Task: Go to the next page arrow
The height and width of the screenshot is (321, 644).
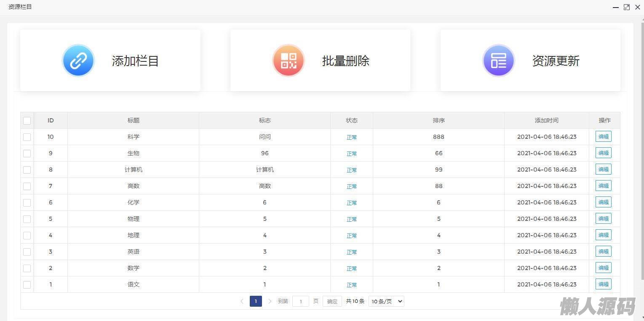Action: click(270, 301)
